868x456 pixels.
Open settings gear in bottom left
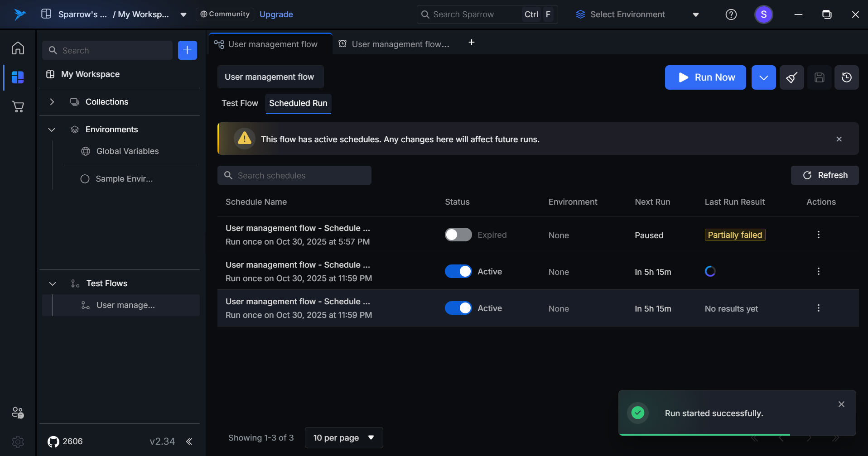pos(18,442)
